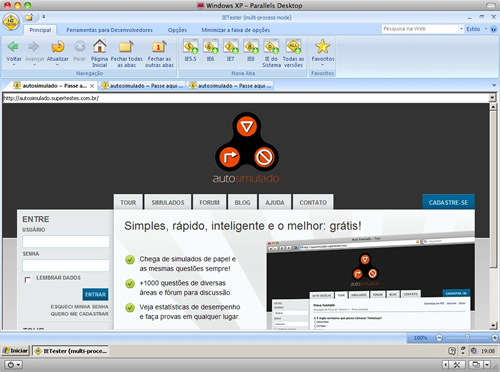Open the AJUDA page tab
This screenshot has width=500, height=372.
pos(275,202)
